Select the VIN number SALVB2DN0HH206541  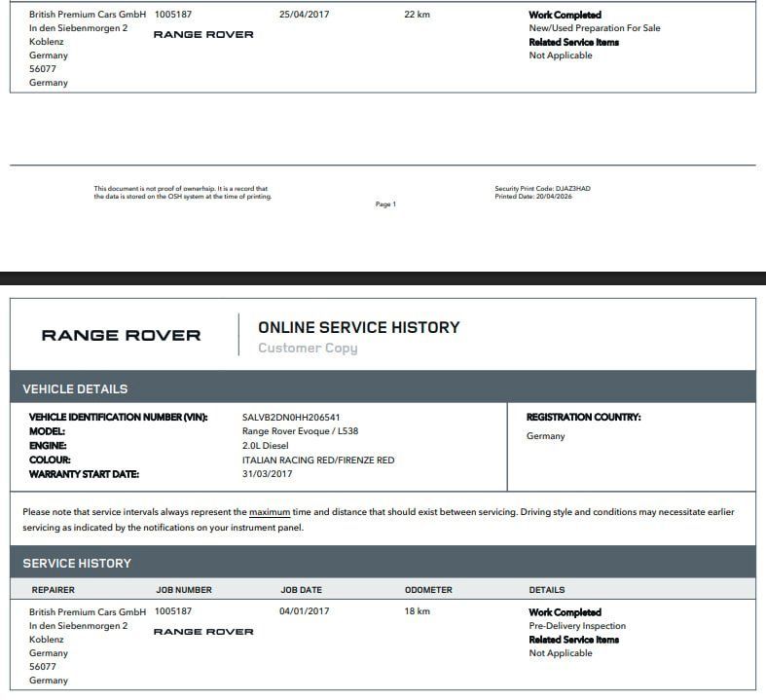(291, 418)
